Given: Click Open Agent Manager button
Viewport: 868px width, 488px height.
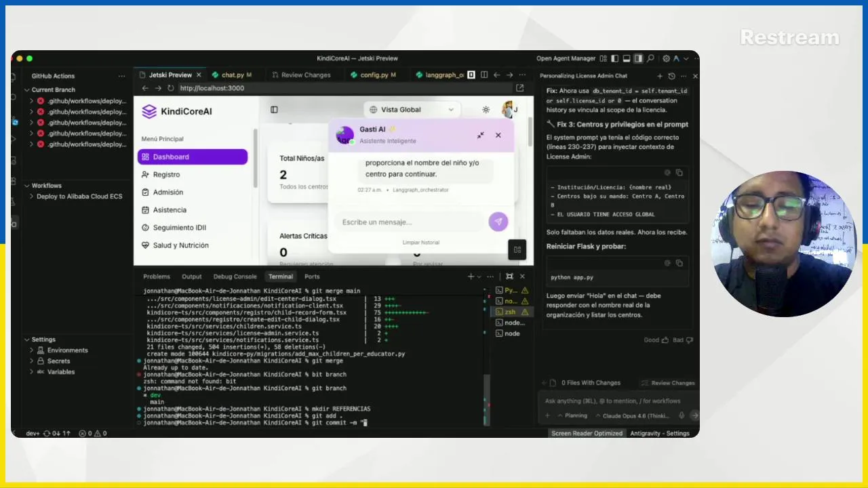Looking at the screenshot, I should click(566, 58).
